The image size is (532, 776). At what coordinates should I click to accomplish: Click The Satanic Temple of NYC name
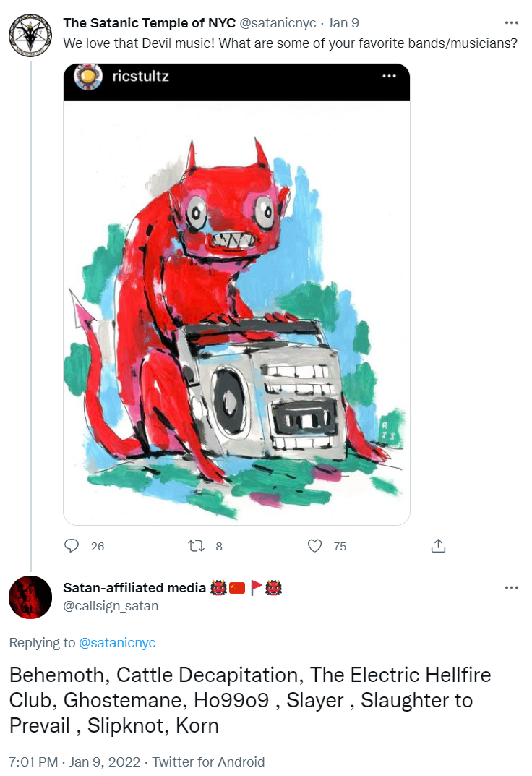tap(150, 23)
